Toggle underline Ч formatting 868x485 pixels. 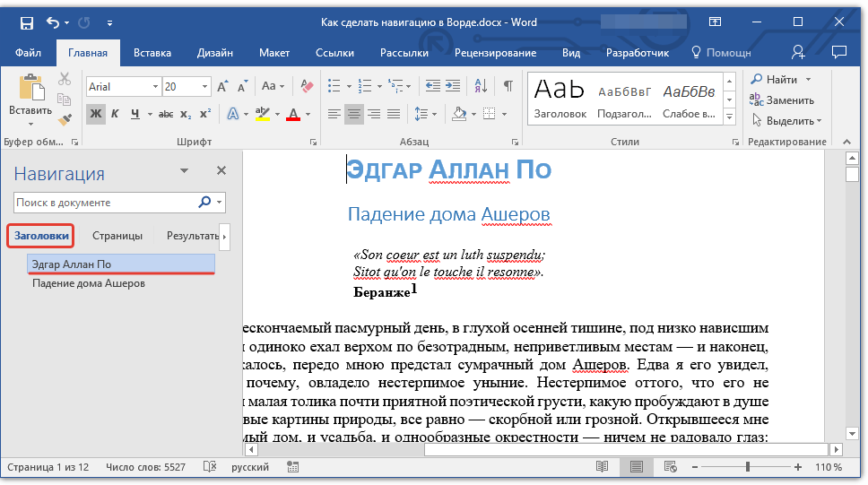135,114
